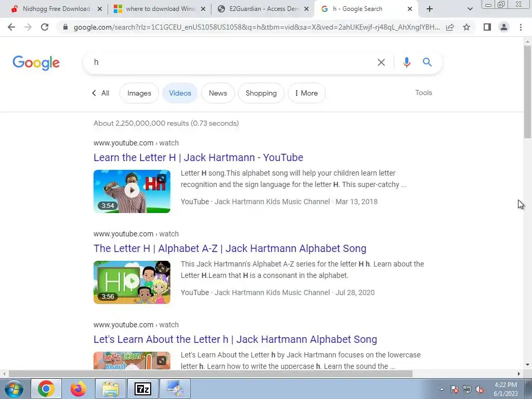Expand the More filters menu
532x399 pixels.
point(307,93)
